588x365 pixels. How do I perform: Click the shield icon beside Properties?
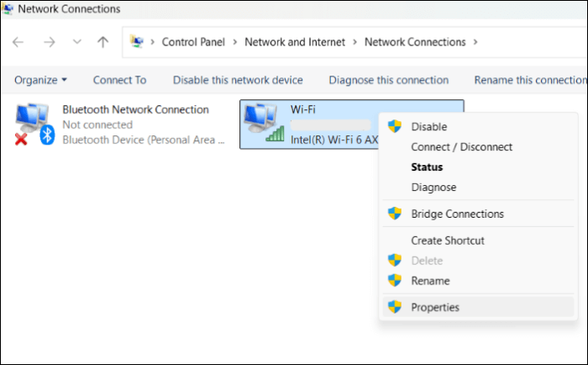[395, 307]
